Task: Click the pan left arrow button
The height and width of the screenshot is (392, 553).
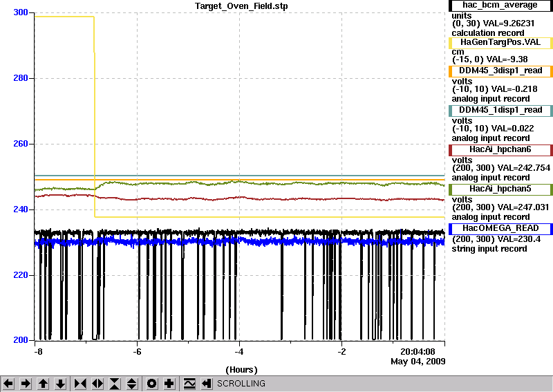Action: (x=8, y=384)
